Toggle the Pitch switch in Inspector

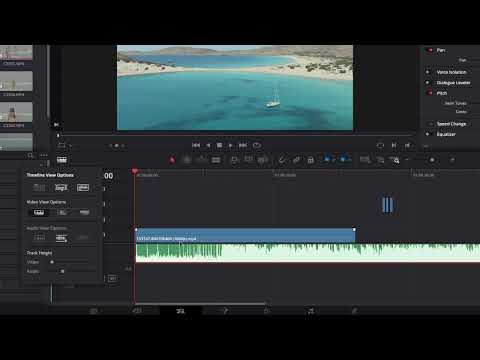pos(429,93)
